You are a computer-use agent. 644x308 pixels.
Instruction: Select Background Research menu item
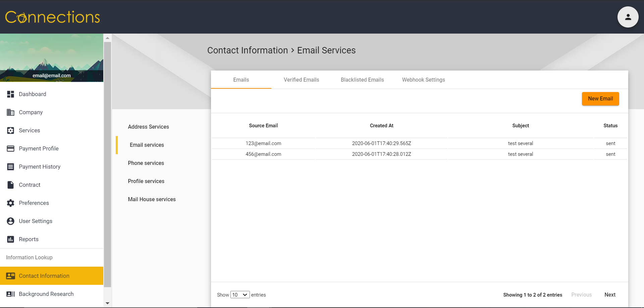click(52, 294)
